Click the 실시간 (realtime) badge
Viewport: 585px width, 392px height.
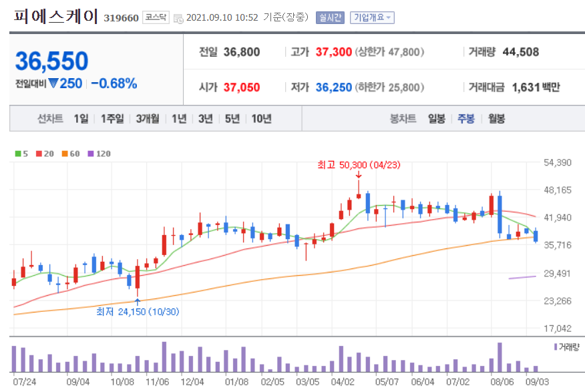pos(329,18)
